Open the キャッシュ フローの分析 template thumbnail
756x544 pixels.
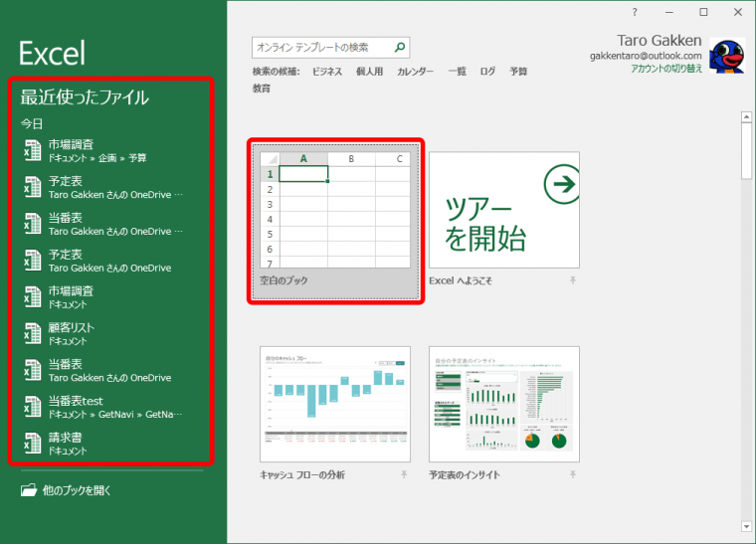(335, 404)
